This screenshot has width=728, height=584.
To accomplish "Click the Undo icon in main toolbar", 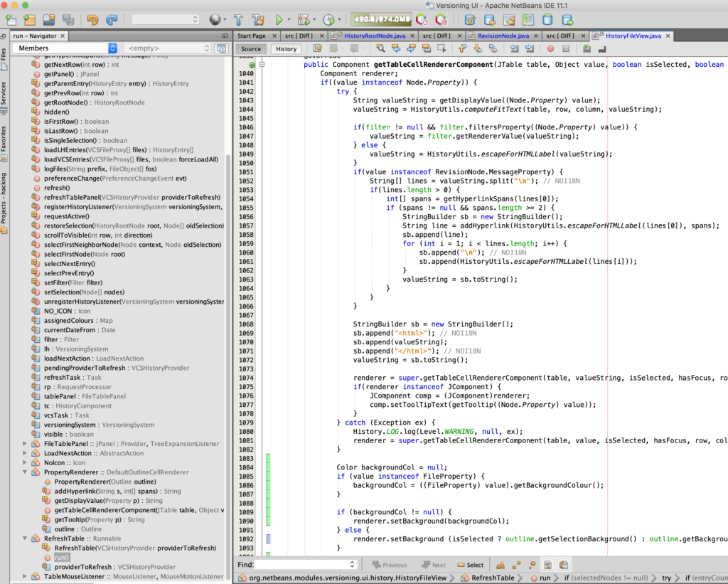I will pos(92,20).
